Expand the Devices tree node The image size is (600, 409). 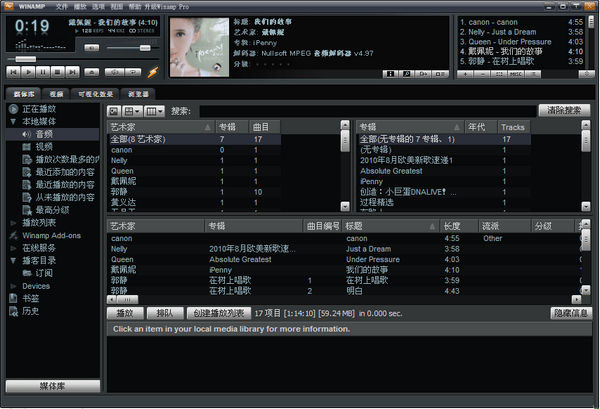[x=13, y=286]
